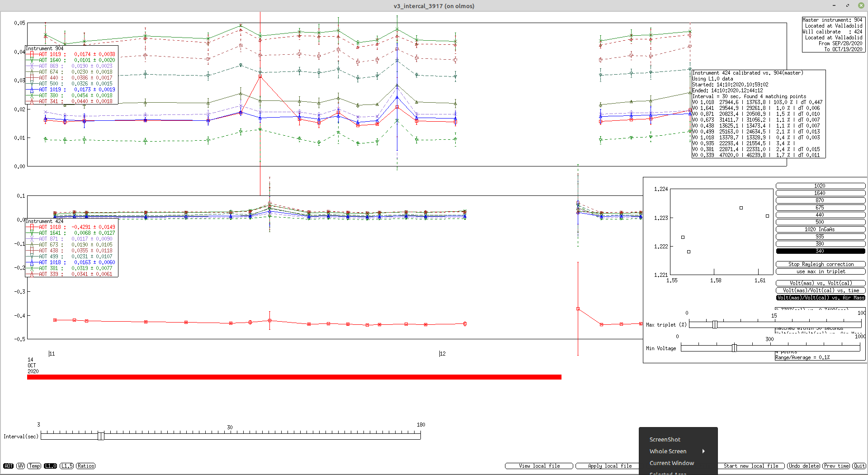Click the 'Range/Average = 0.1%' text
Screen dimensions: 868x475
(802, 357)
